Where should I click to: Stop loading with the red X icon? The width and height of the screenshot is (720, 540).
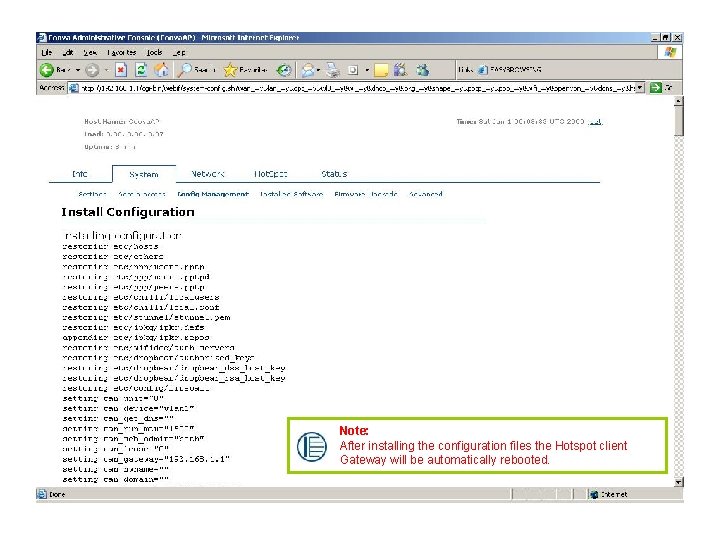121,70
